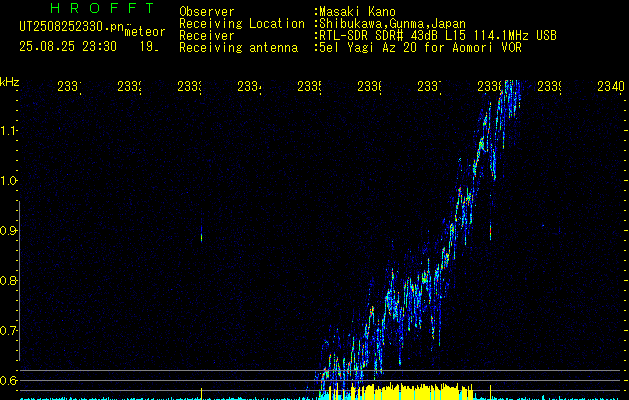Click the 1.0 kHz frequency label

tap(8, 181)
